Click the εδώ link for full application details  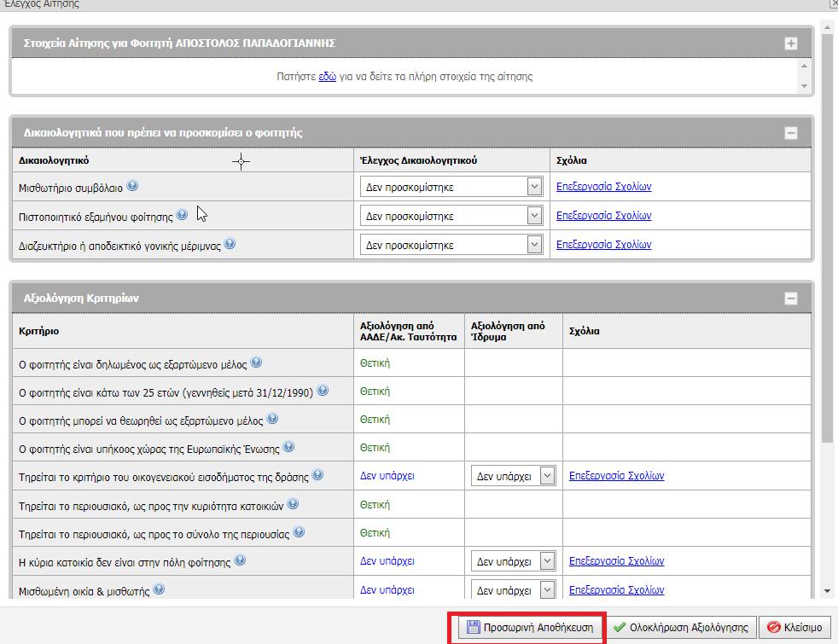[327, 77]
